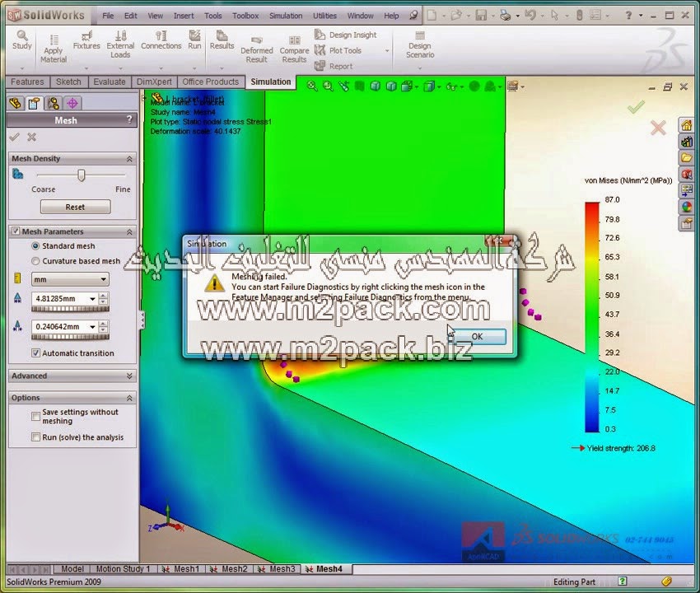700x593 pixels.
Task: Click the help icon in the status bar
Action: (623, 581)
